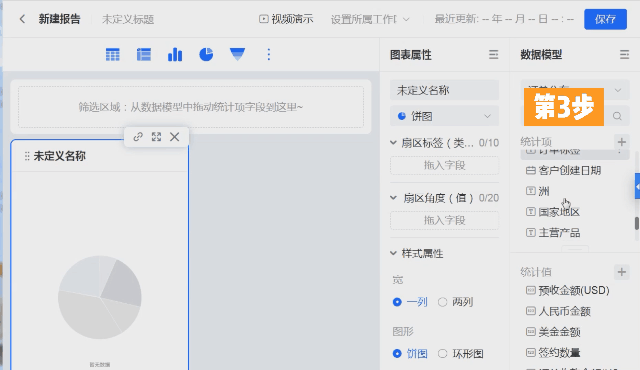Click the 统计项 list scrollbar thumb
640x370 pixels.
pos(636,223)
